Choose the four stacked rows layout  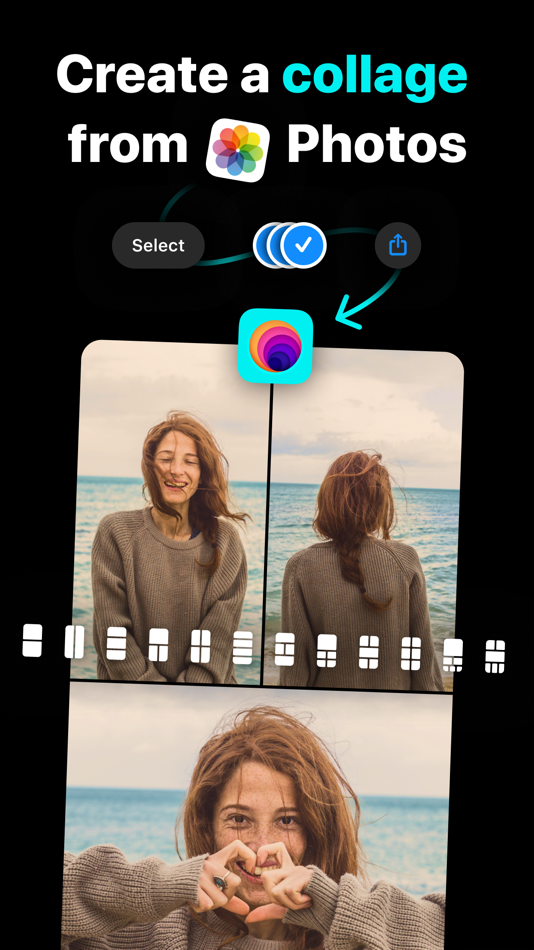click(242, 648)
